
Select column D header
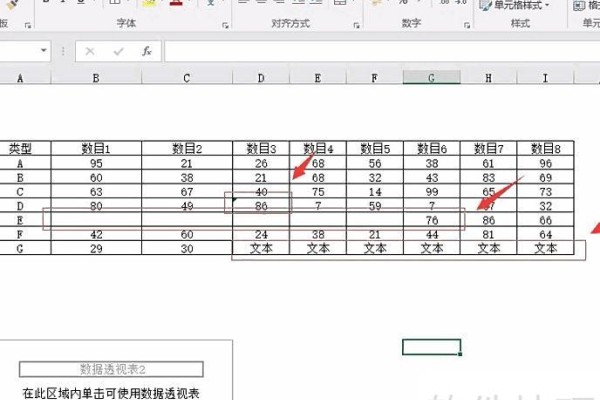pos(261,78)
